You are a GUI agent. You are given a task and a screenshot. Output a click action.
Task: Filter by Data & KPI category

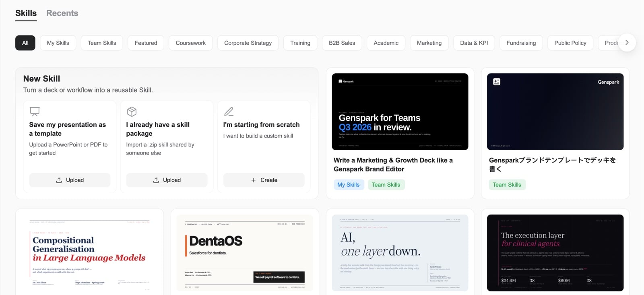click(474, 43)
